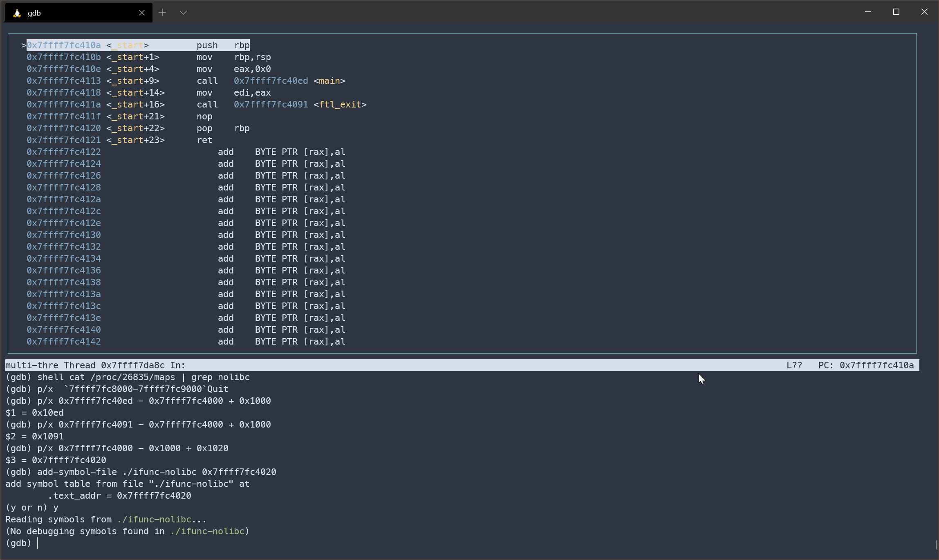Click the ftl_exit call target address
This screenshot has height=560, width=939.
click(271, 105)
